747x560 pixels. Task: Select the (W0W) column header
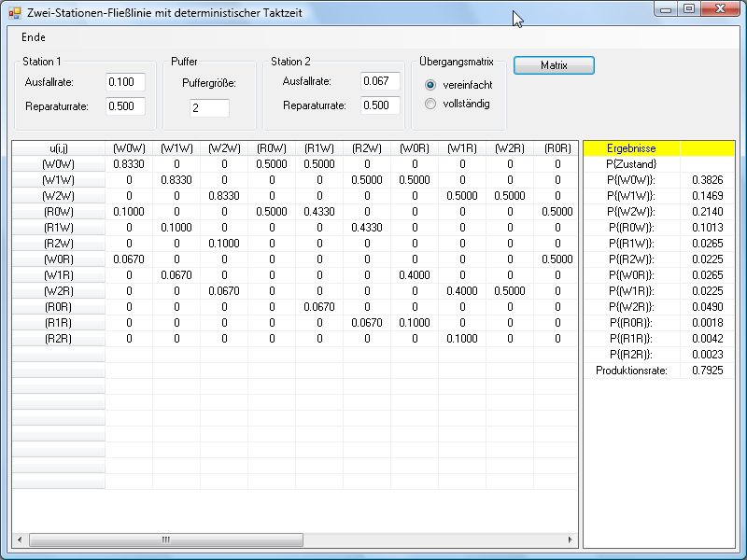129,148
